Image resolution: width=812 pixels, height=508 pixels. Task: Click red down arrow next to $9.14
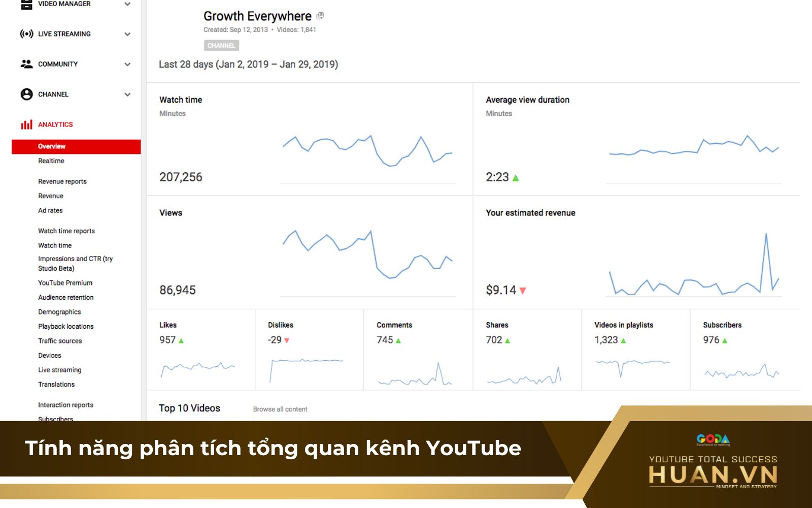coord(523,291)
